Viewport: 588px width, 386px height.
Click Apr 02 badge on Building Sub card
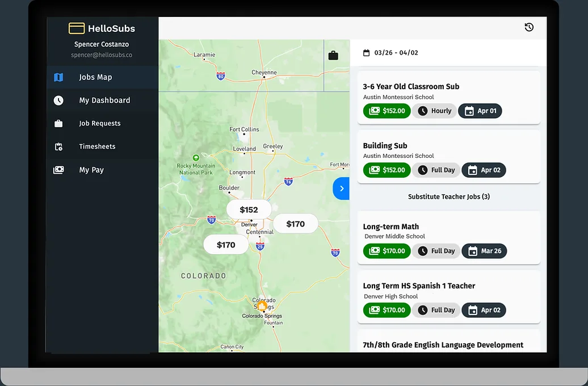click(484, 170)
